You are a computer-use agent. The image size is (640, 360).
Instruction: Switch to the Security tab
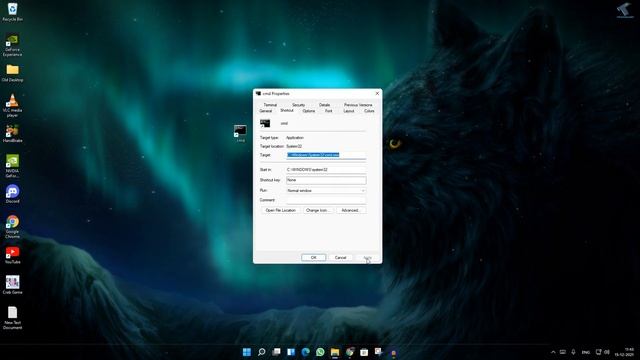[x=298, y=105]
